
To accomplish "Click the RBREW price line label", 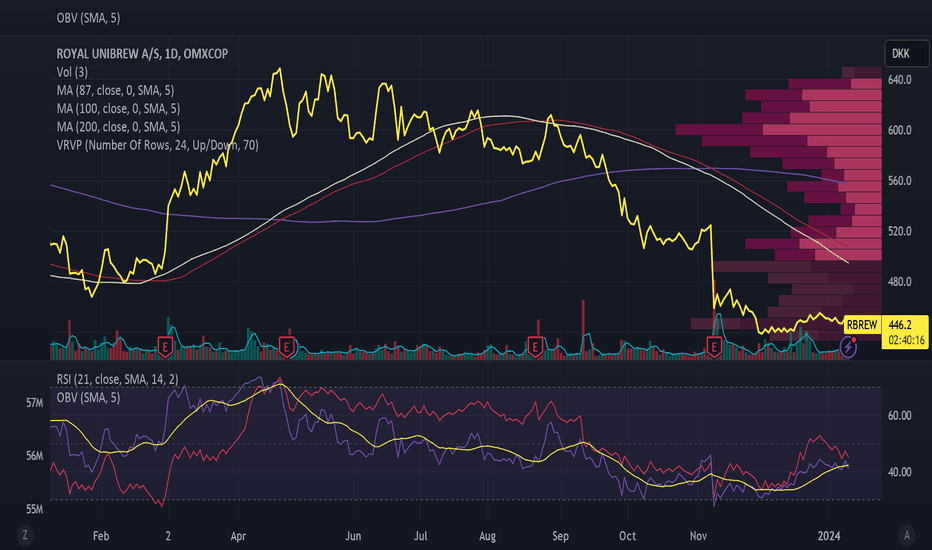I will (x=862, y=325).
